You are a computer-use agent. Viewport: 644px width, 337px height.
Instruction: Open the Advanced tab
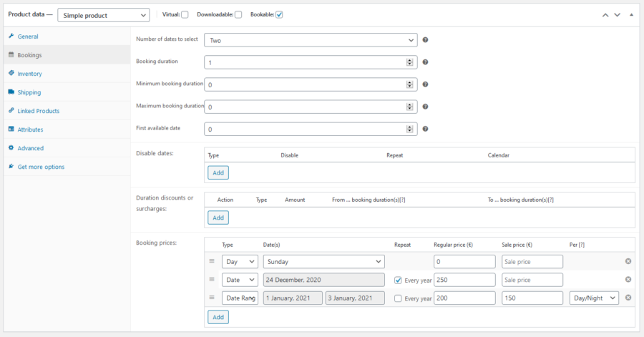pyautogui.click(x=67, y=148)
